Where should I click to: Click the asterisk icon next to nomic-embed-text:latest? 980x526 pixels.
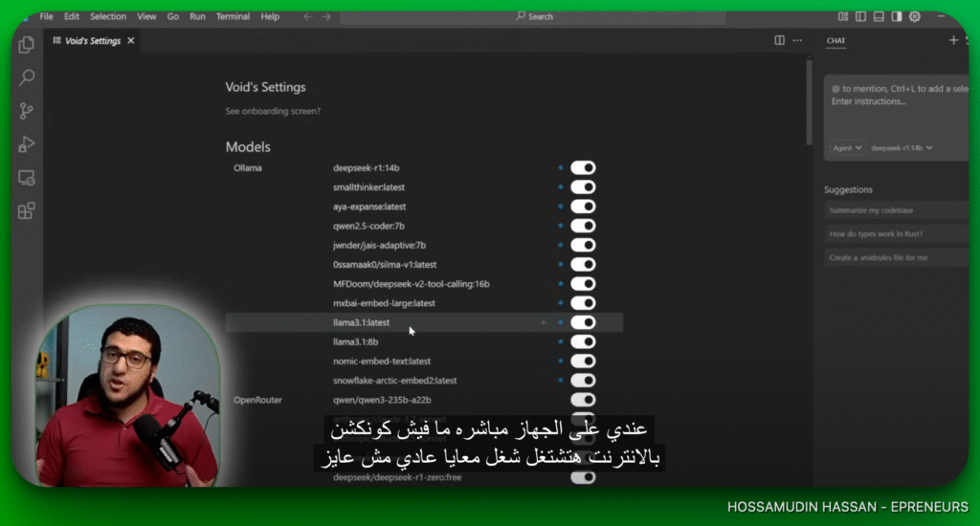[x=560, y=362]
